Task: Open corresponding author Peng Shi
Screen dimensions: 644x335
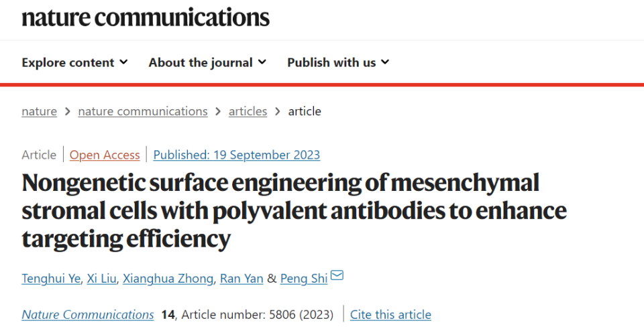Action: coord(303,278)
